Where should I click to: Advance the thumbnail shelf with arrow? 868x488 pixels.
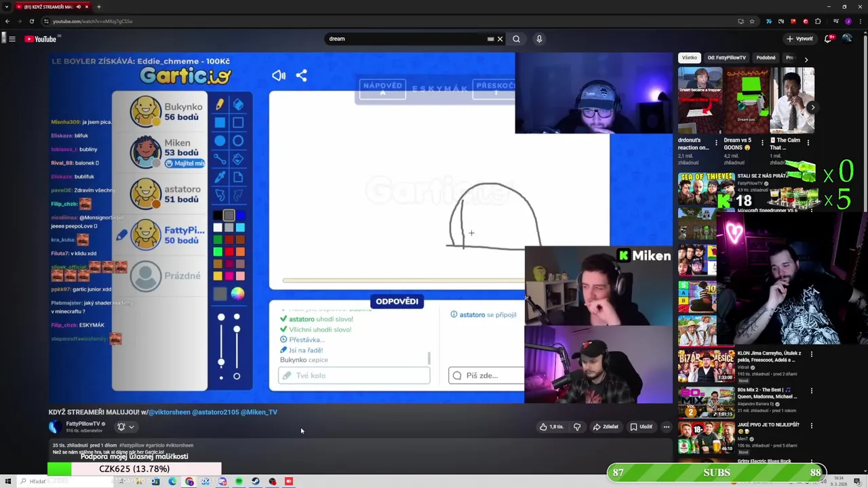coord(812,107)
